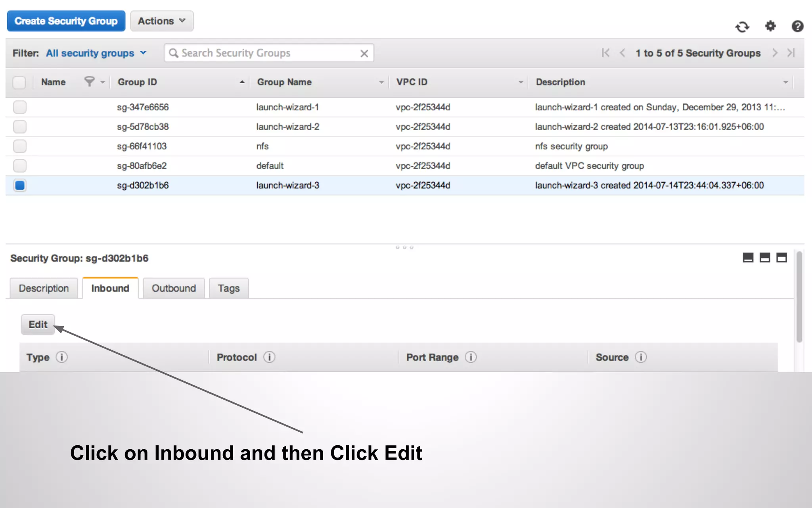This screenshot has height=508, width=812.
Task: Click the Description column header
Action: click(560, 82)
